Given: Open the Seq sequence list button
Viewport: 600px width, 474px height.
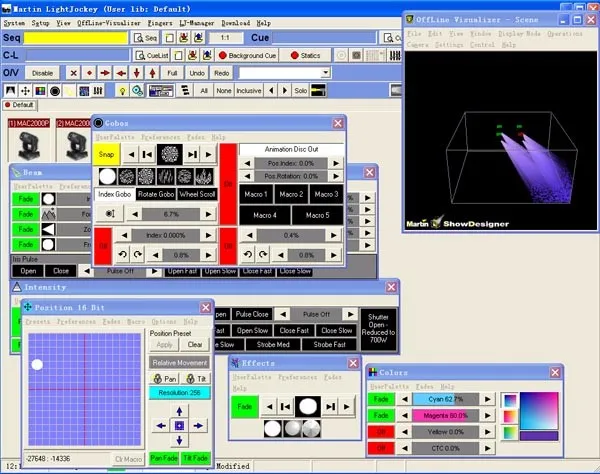Looking at the screenshot, I should point(145,38).
